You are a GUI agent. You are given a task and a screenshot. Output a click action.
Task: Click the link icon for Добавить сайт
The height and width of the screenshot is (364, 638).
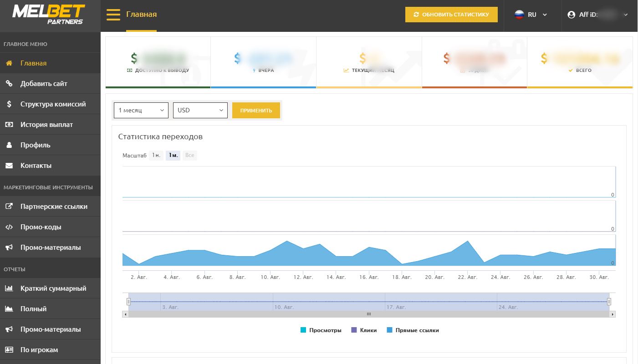click(x=9, y=84)
